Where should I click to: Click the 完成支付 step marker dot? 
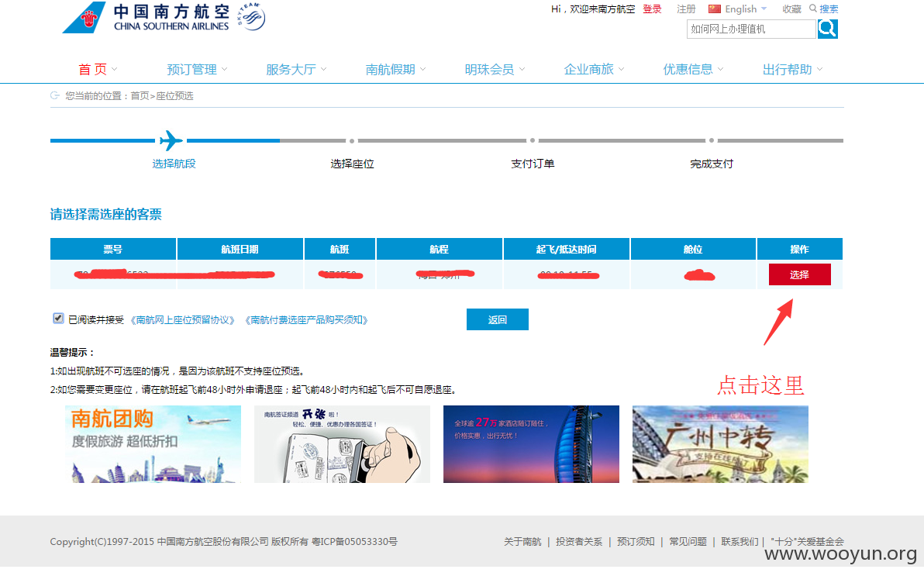[x=712, y=140]
